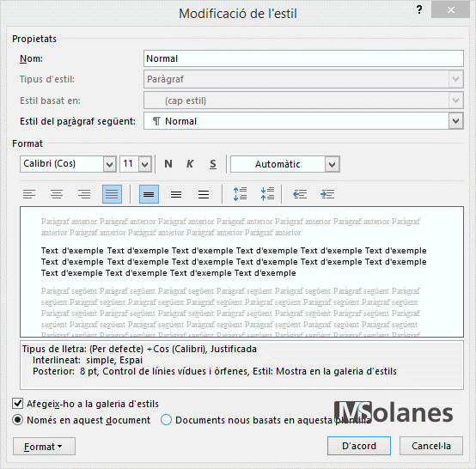Click the decrease indent icon
Image resolution: width=476 pixels, height=469 pixels.
pos(300,194)
